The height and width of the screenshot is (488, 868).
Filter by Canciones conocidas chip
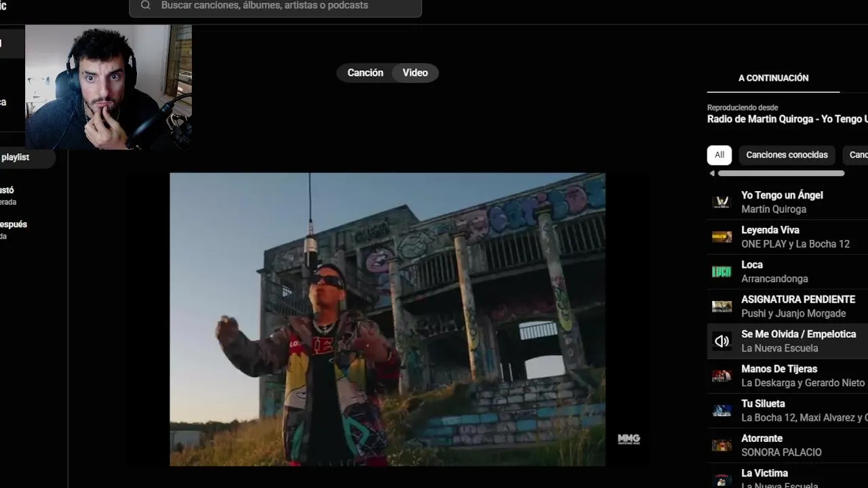click(x=787, y=155)
